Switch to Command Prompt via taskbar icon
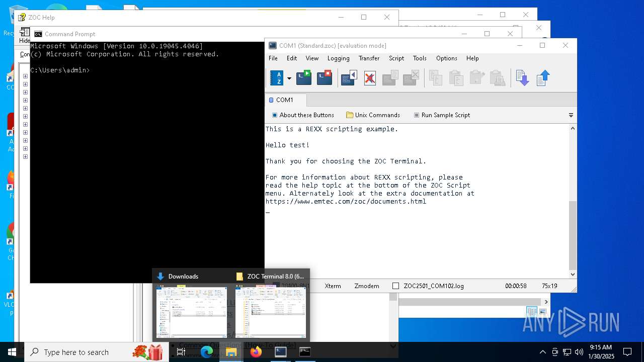 click(x=305, y=352)
